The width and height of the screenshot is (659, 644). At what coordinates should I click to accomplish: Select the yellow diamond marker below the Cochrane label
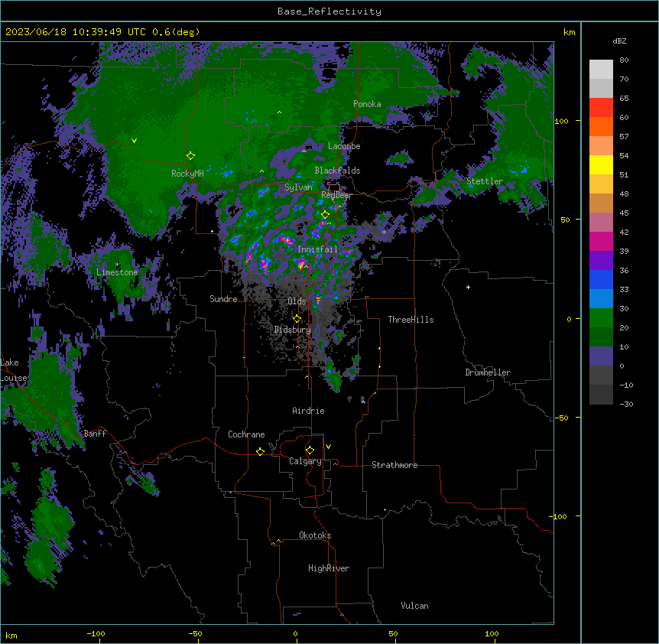click(x=260, y=451)
